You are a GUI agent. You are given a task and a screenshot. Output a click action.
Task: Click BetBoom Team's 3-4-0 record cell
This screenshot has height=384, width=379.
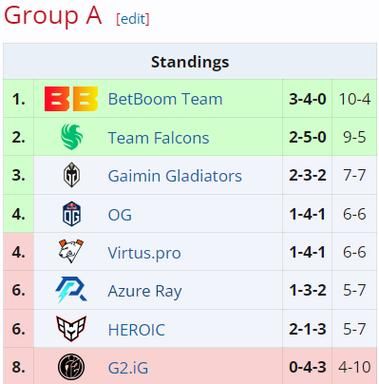point(307,99)
